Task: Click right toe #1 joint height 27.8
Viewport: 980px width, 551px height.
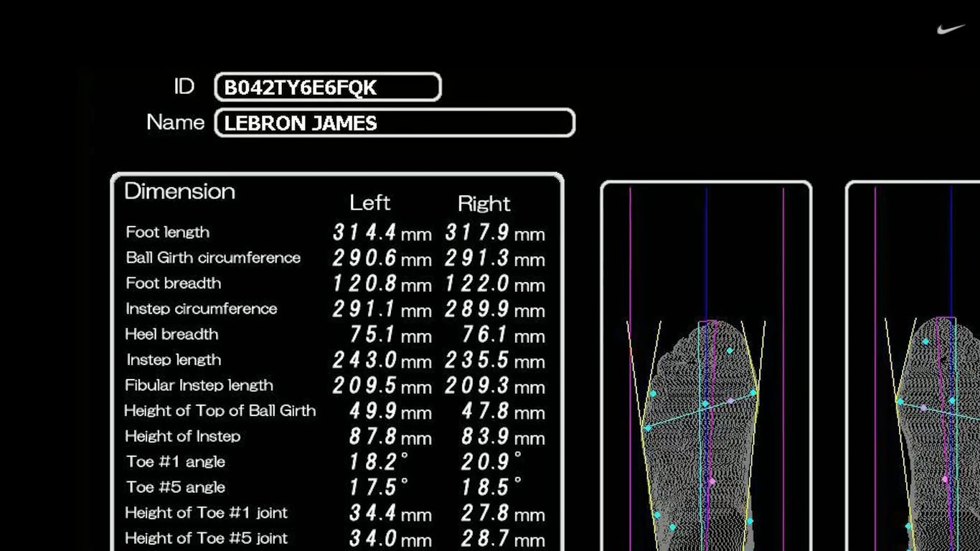Action: coord(486,513)
